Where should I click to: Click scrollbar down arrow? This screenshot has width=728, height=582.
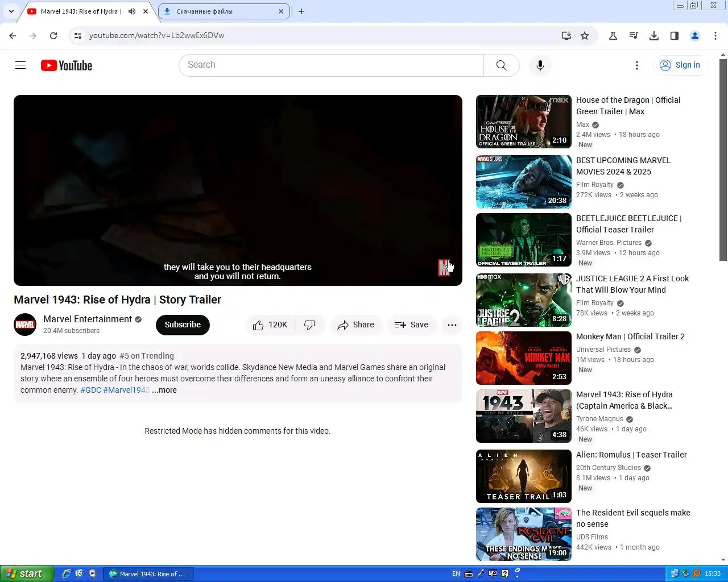coord(723,560)
